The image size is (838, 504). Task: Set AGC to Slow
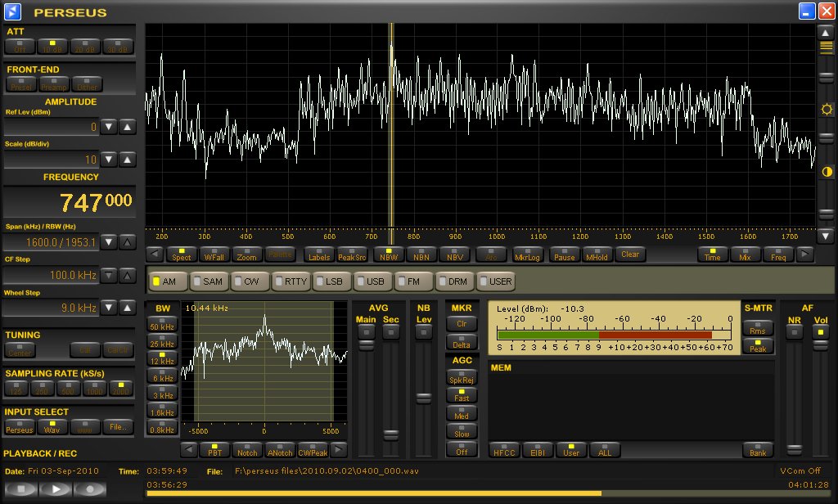click(462, 431)
